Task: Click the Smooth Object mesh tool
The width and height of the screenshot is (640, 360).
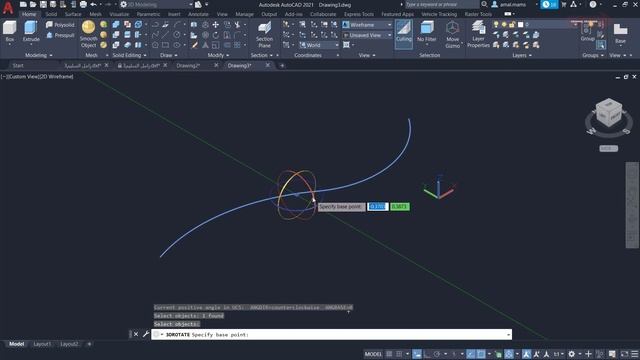Action: (88, 34)
